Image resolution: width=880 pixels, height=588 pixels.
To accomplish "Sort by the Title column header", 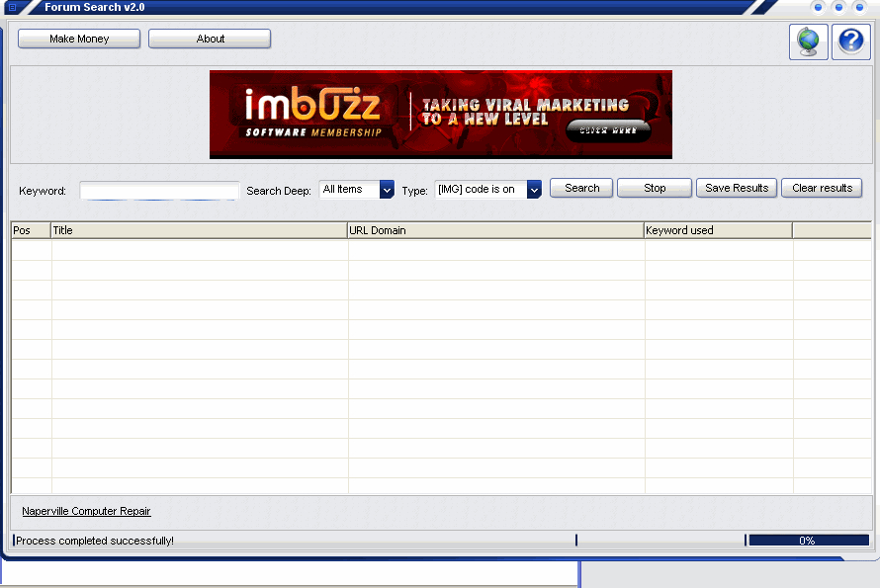I will tap(199, 230).
